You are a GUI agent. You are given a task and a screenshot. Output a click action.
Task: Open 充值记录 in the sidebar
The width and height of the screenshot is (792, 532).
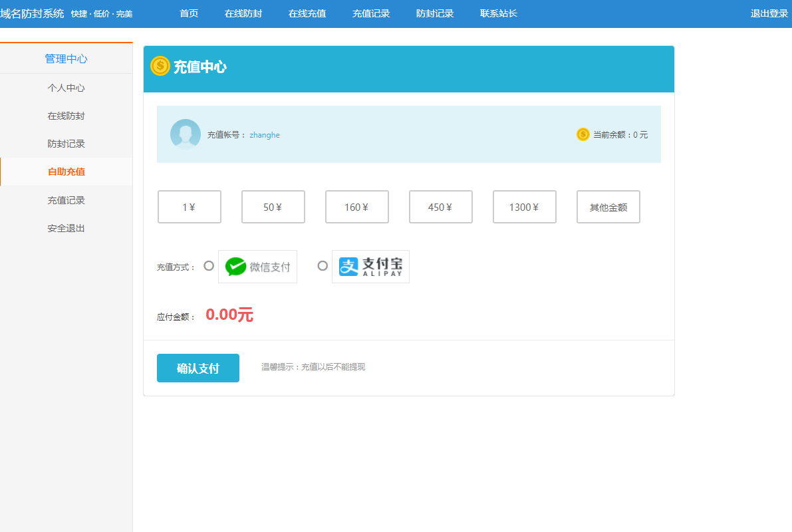coord(66,200)
